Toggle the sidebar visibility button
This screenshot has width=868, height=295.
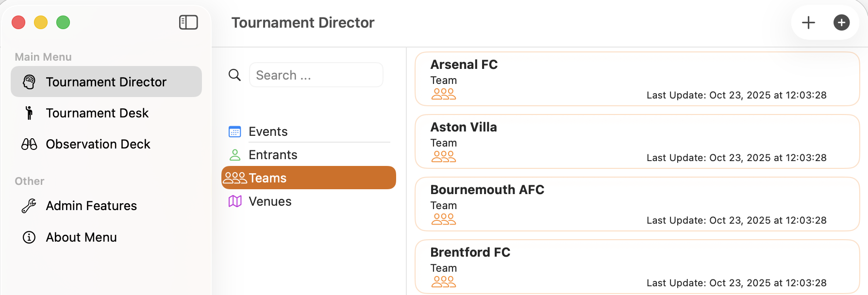click(x=188, y=22)
